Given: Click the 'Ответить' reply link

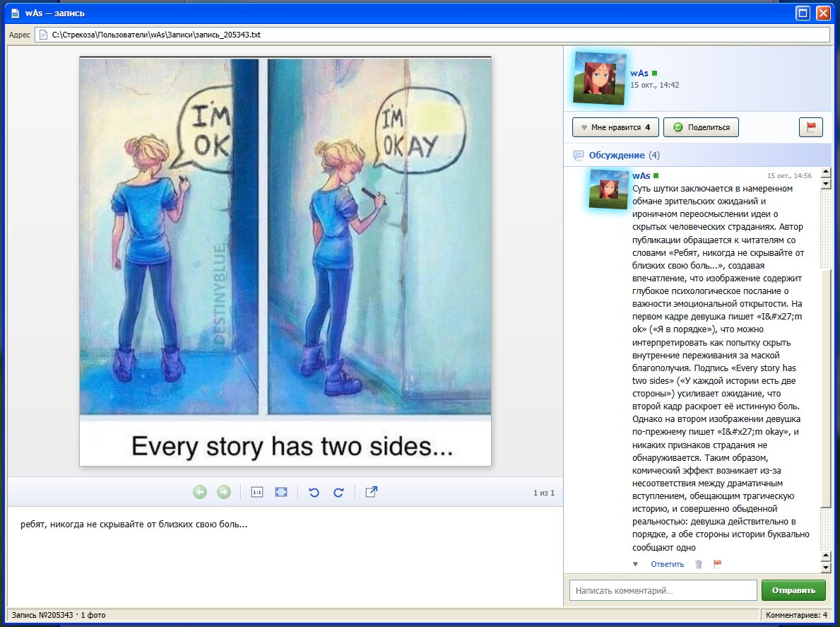Looking at the screenshot, I should click(667, 564).
